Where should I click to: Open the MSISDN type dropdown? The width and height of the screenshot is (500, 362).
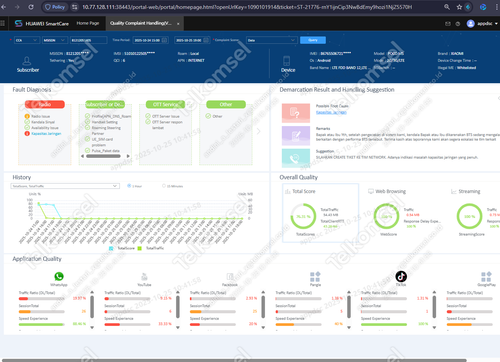[55, 40]
